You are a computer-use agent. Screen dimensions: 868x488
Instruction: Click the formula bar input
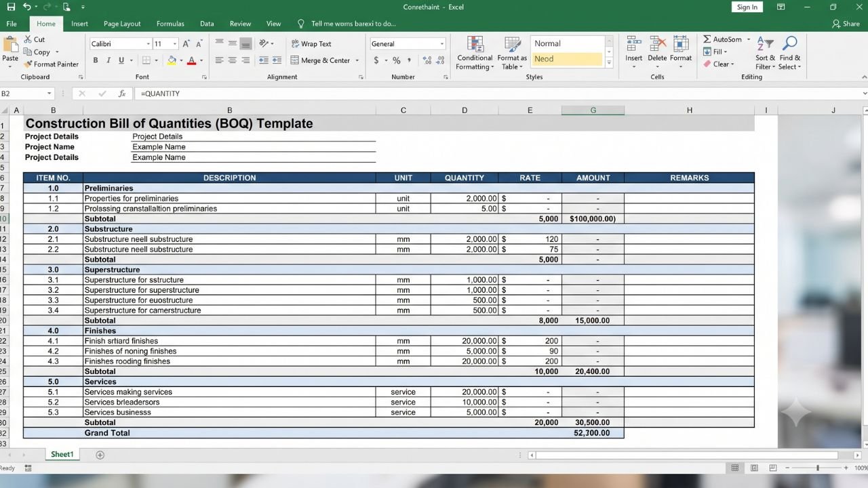click(x=498, y=94)
